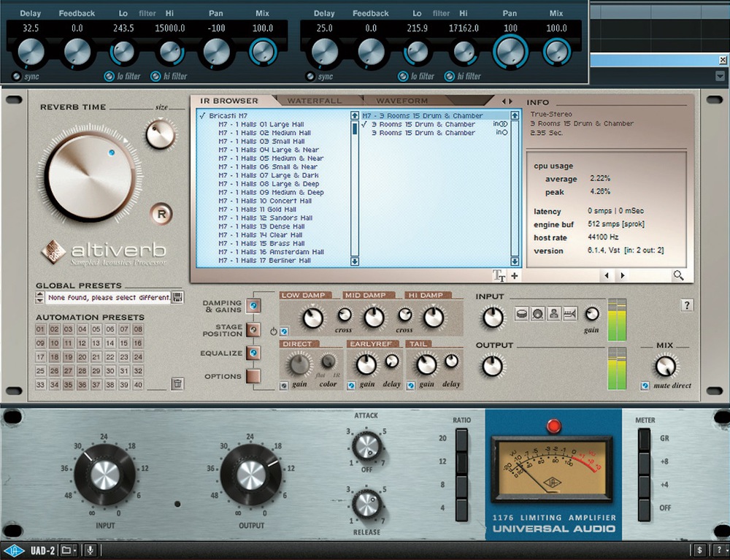730x560 pixels.
Task: Select the kick drum input test sound
Action: point(538,314)
